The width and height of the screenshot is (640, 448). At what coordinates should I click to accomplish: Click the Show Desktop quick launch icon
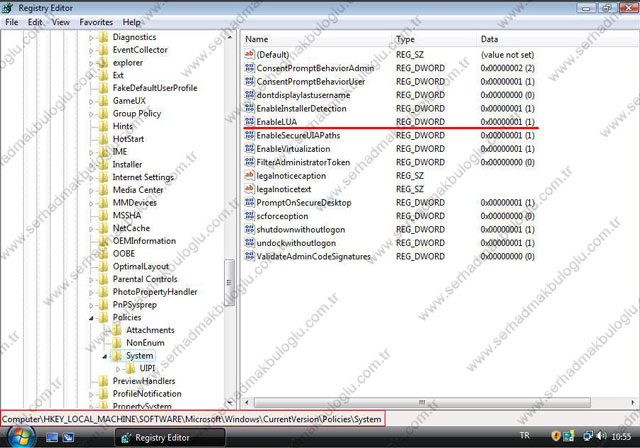click(52, 437)
